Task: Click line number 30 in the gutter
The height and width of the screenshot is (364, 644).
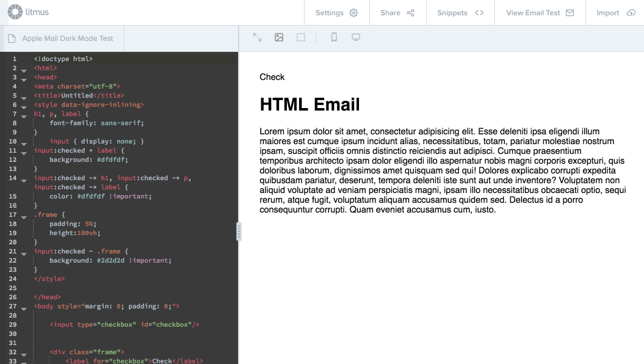Action: (13, 333)
